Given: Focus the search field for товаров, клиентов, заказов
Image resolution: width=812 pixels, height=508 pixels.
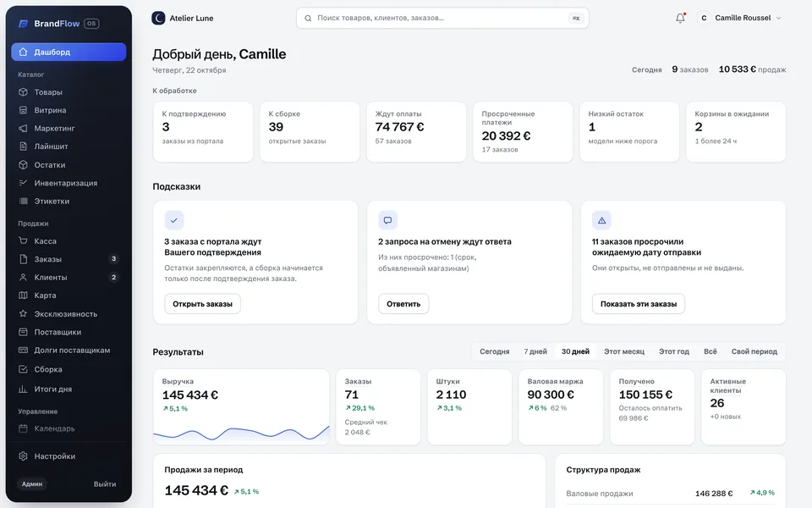Looking at the screenshot, I should click(x=442, y=18).
